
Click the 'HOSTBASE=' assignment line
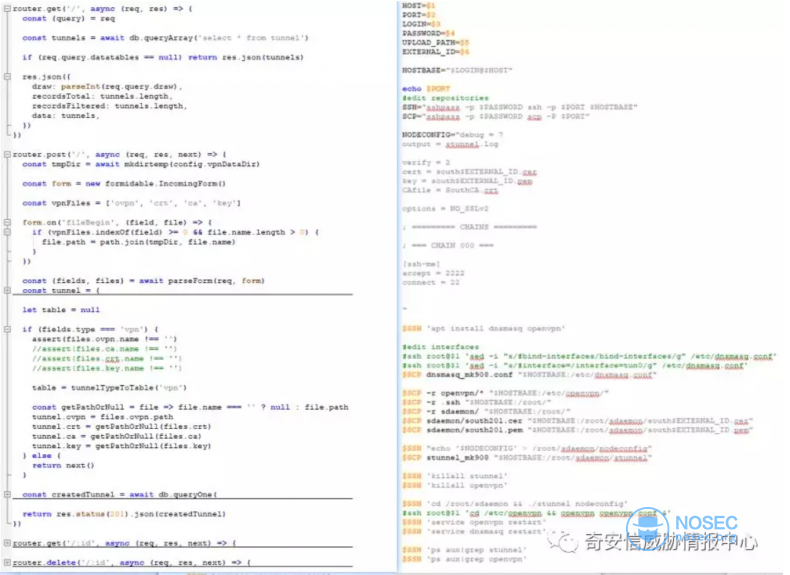[457, 70]
